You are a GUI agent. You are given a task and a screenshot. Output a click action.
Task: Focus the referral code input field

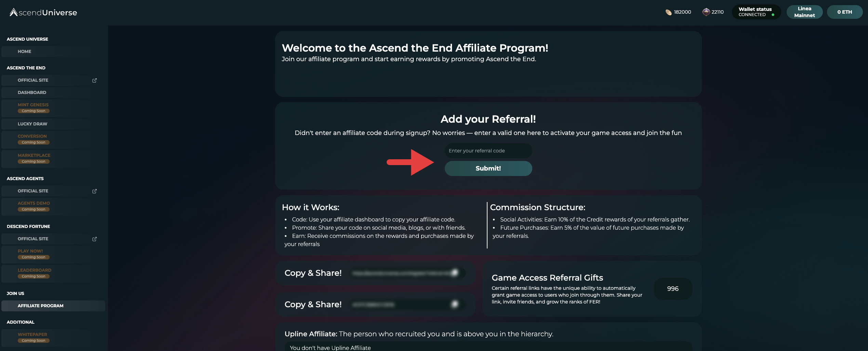488,151
